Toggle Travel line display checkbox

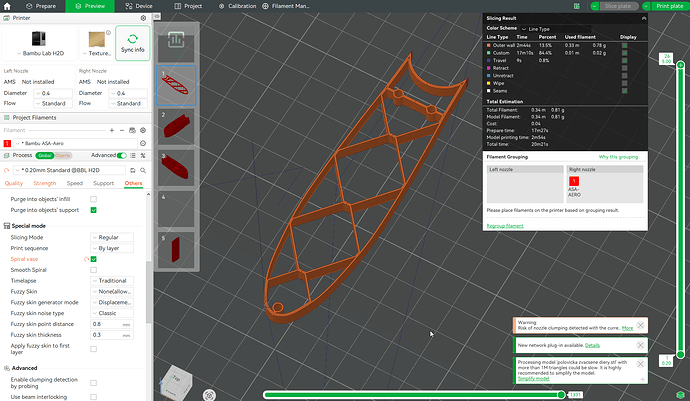624,60
